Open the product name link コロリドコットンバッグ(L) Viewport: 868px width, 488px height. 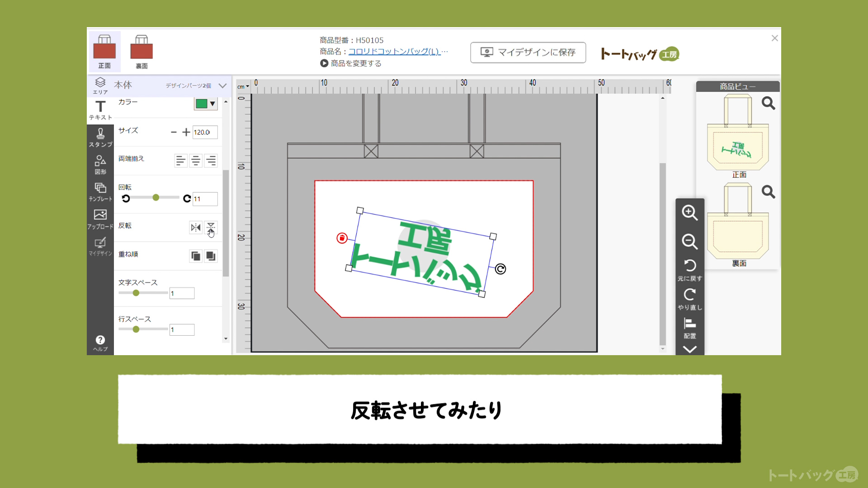tap(394, 52)
